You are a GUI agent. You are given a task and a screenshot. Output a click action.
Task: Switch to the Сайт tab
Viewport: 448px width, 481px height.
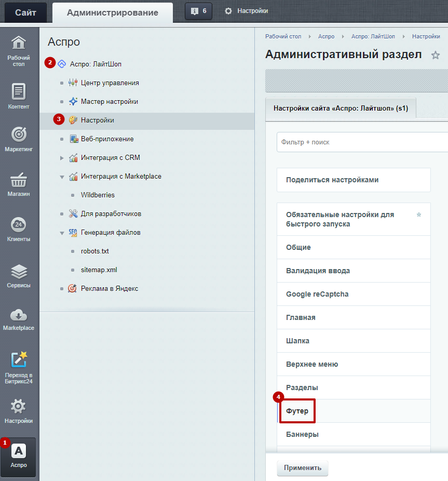coord(26,12)
